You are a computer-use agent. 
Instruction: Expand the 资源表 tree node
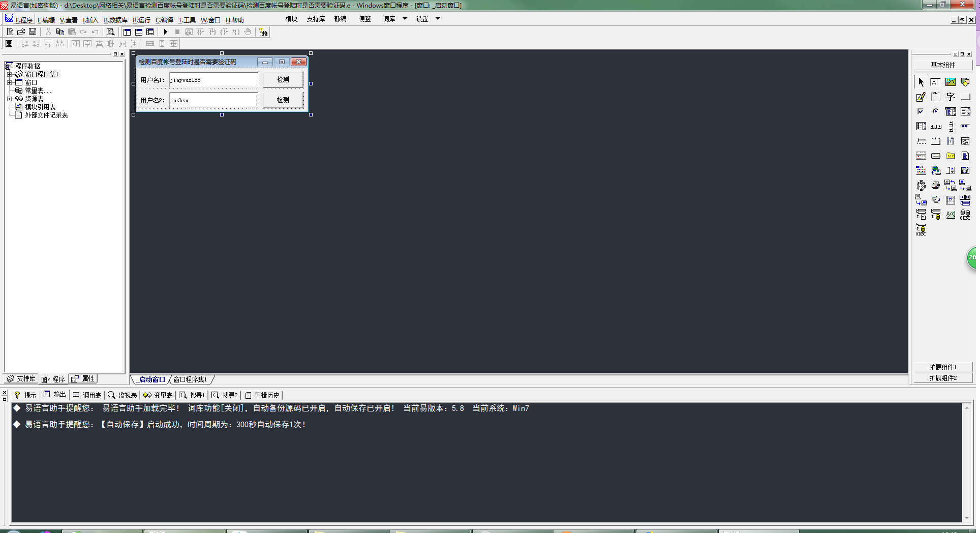9,99
